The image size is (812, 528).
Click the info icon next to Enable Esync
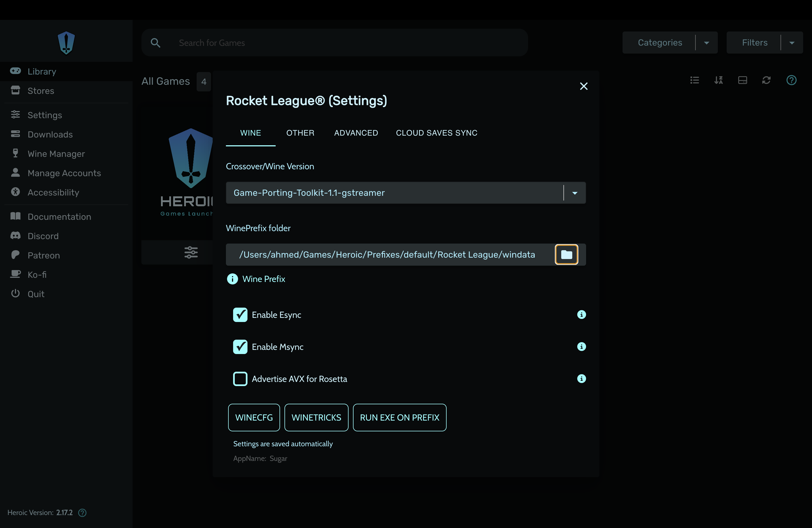581,315
